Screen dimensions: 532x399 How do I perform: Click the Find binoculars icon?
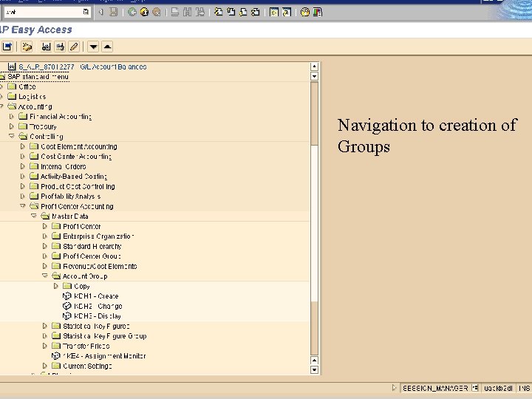[187, 13]
